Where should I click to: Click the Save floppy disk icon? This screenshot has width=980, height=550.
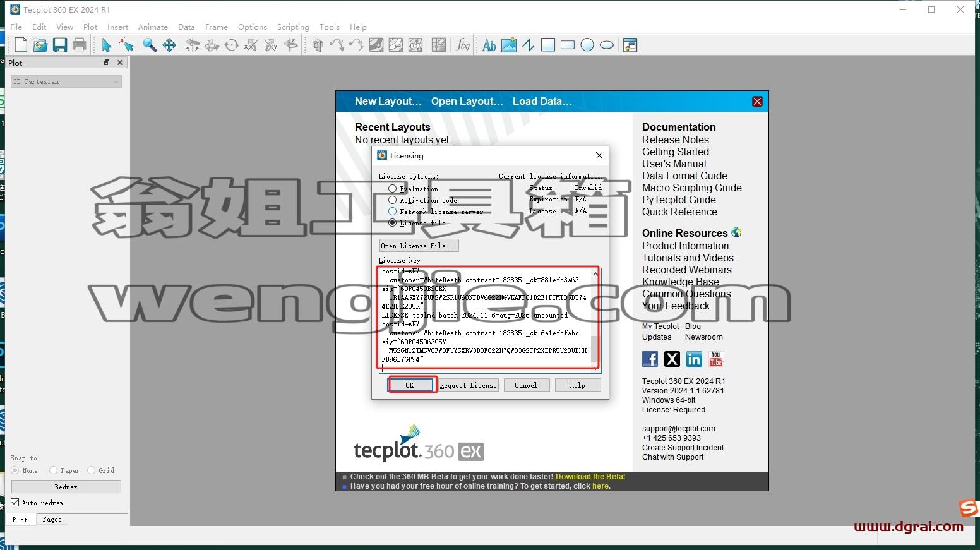pos(60,45)
